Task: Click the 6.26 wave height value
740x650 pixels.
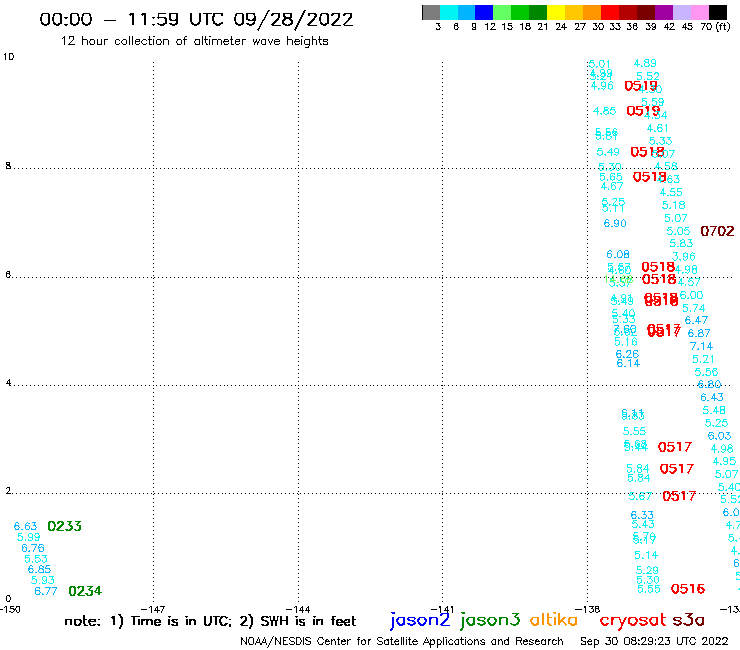Action: tap(627, 354)
